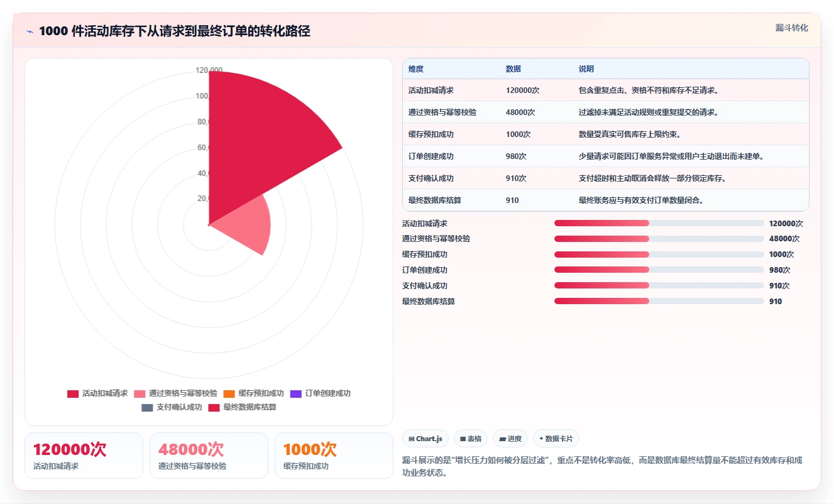
Task: Click progress bar for 120000次 row
Action: click(x=659, y=223)
